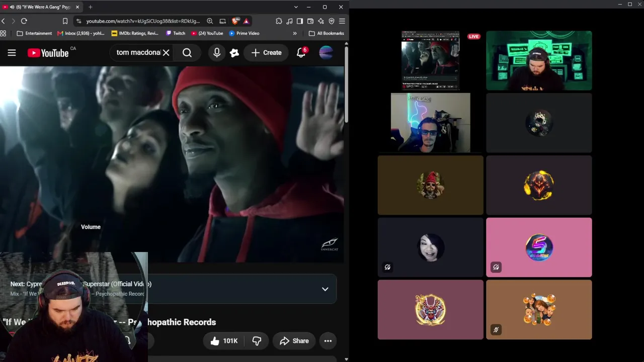Open the (24) YouTube bookmark
This screenshot has height=362, width=644.
pyautogui.click(x=207, y=33)
